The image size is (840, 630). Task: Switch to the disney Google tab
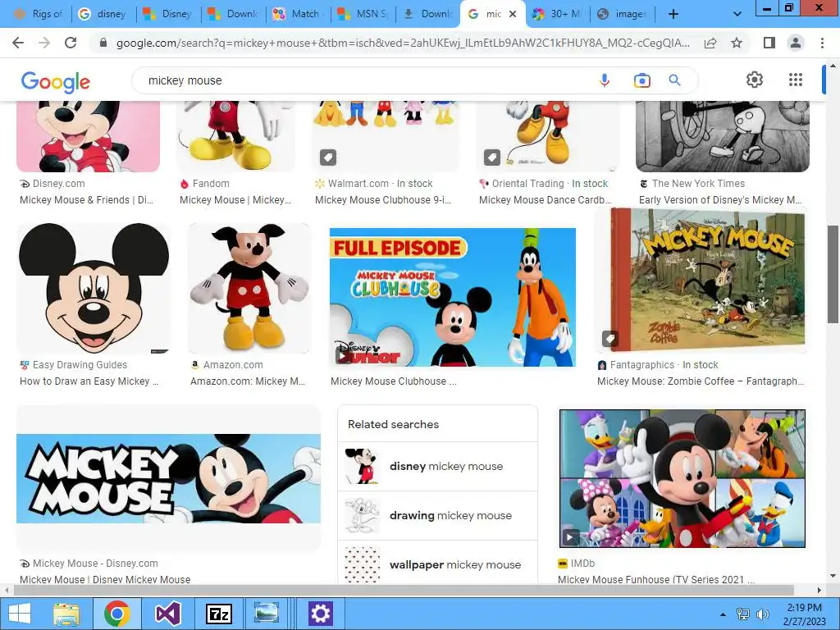point(103,14)
